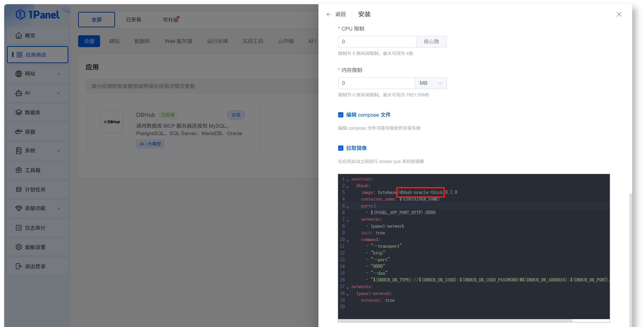The height and width of the screenshot is (327, 644).
Task: Click the AI robot icon
Action: point(19,93)
